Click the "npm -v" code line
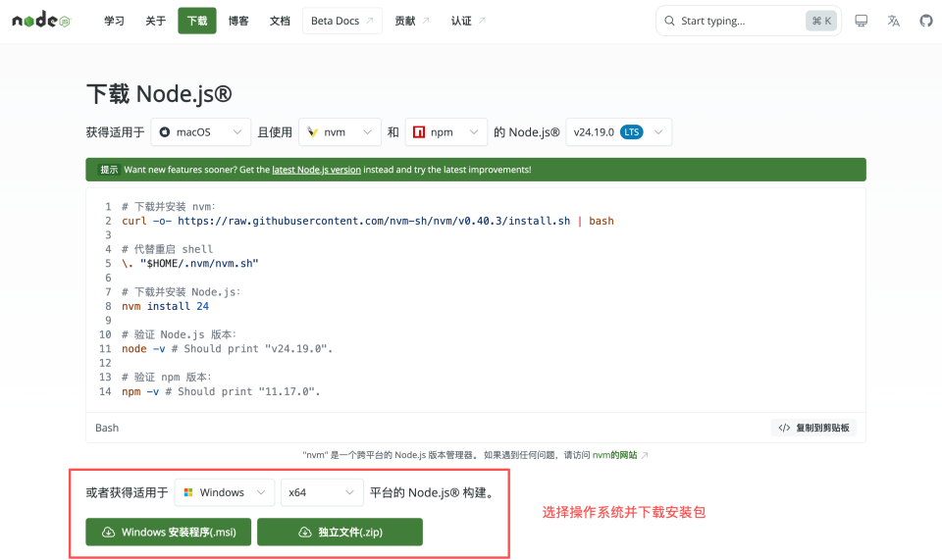942x560 pixels. tap(221, 391)
